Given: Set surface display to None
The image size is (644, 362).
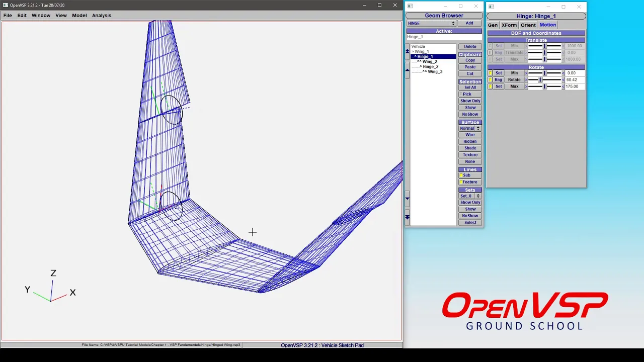Looking at the screenshot, I should 470,162.
